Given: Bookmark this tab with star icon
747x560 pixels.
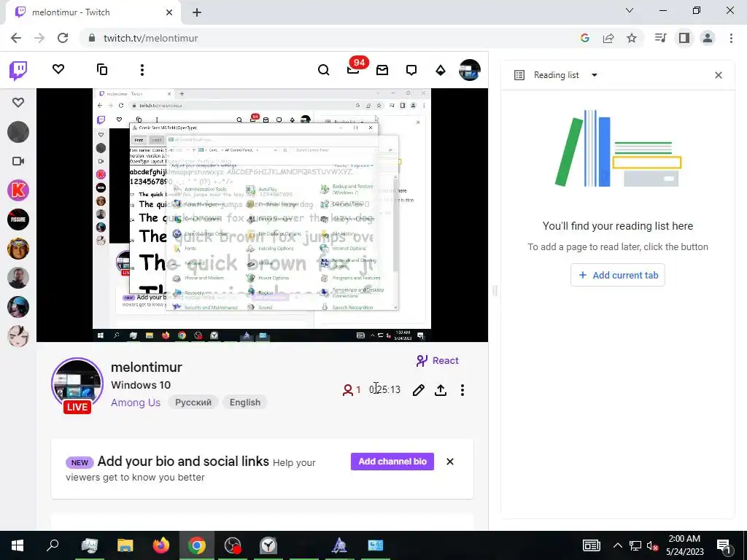Looking at the screenshot, I should pos(632,38).
